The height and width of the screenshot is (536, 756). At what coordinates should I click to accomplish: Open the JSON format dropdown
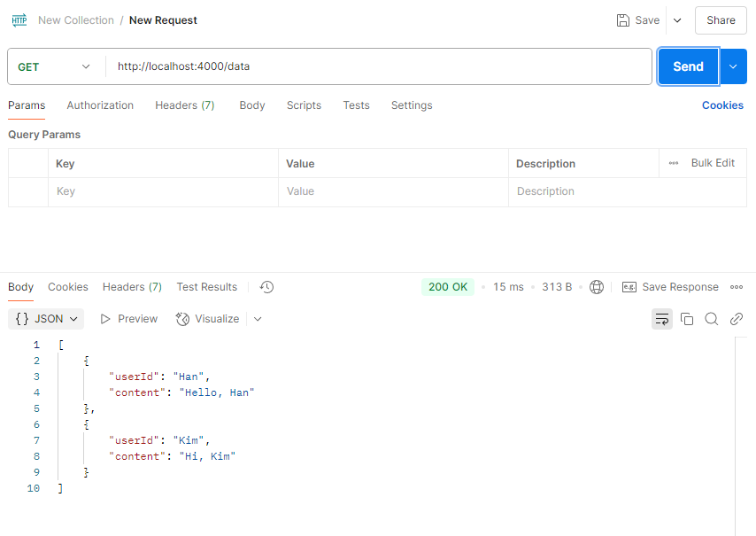(x=46, y=319)
